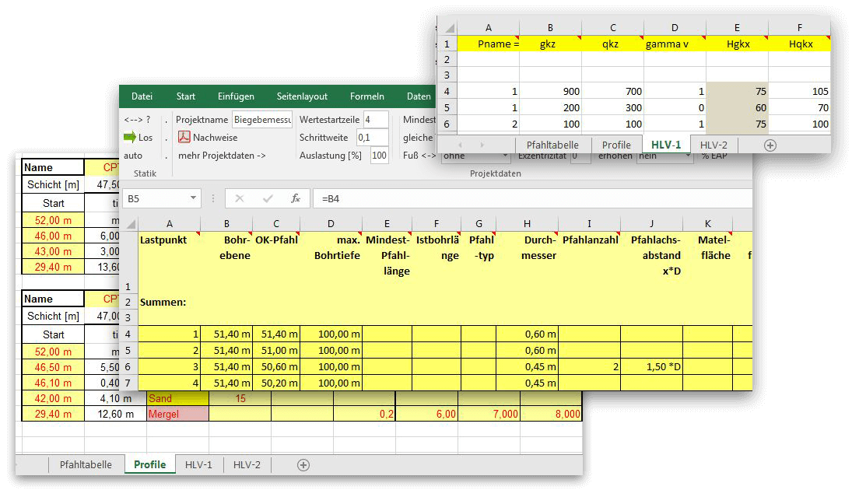Click the Projektname input field
Screen dimensions: 852x504
pyautogui.click(x=262, y=120)
